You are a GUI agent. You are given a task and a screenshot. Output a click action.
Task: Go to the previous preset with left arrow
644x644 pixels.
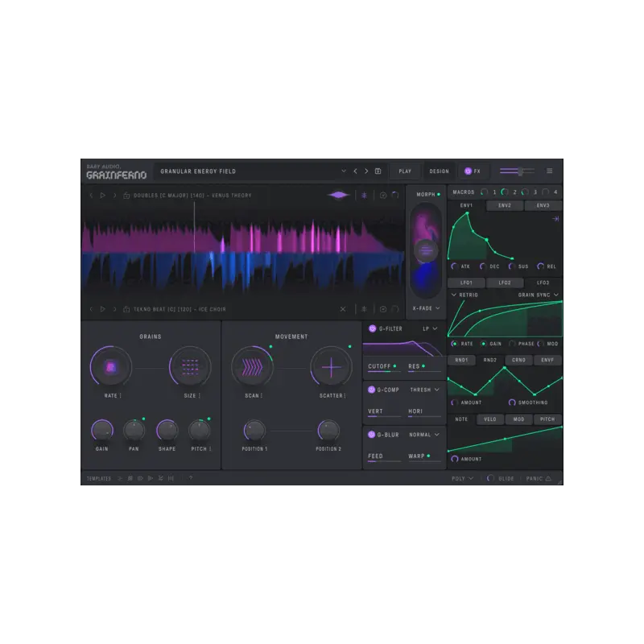pos(355,171)
